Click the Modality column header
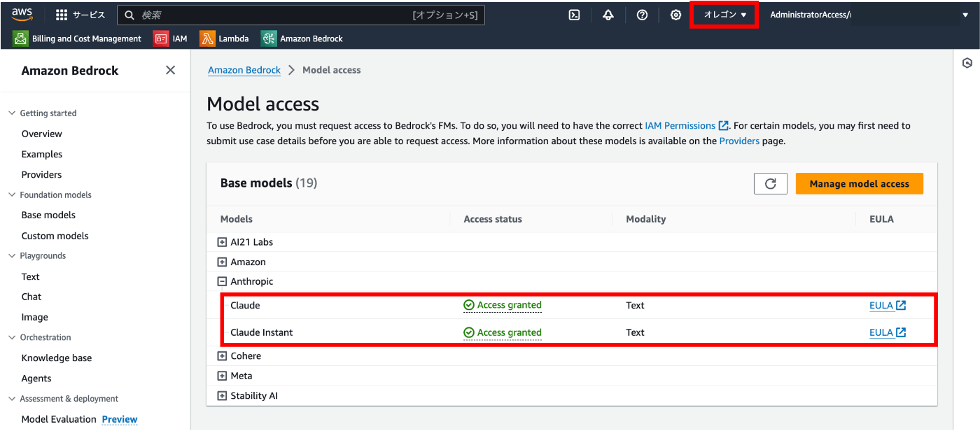This screenshot has width=980, height=431. pyautogui.click(x=645, y=219)
